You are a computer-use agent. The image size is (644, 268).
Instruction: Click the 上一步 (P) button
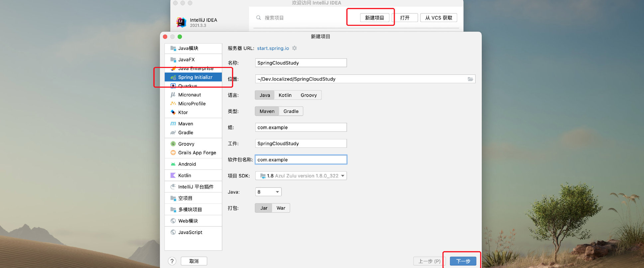(x=429, y=261)
